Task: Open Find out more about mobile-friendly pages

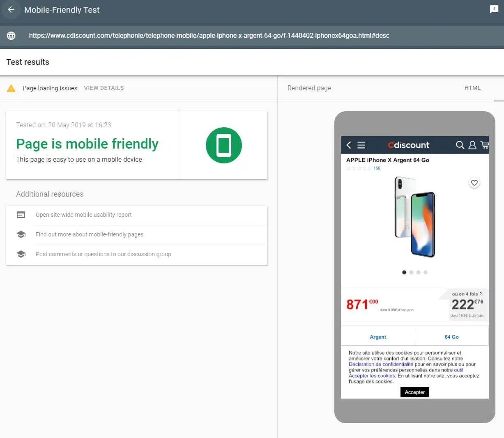Action: click(90, 234)
